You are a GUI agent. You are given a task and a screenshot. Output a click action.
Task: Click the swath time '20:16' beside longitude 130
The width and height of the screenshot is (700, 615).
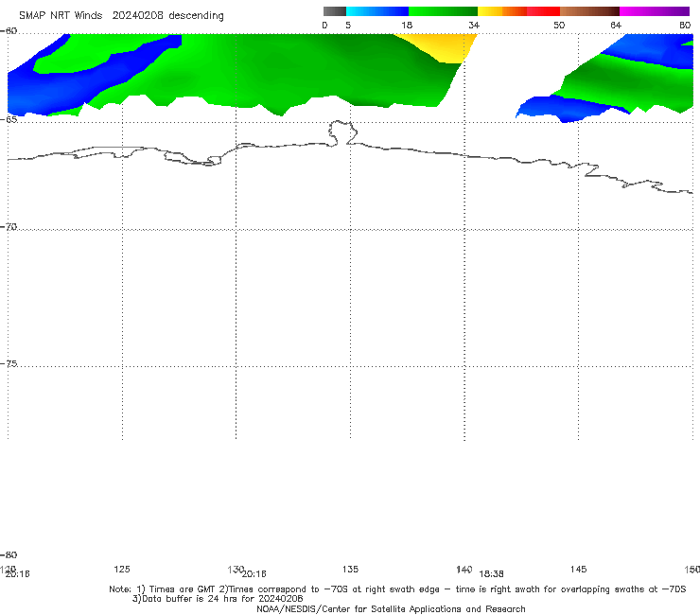click(254, 574)
